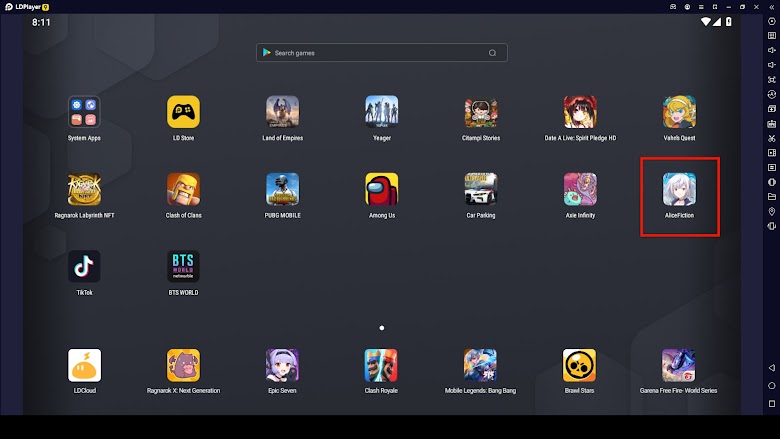The width and height of the screenshot is (780, 439).
Task: Open the title bar hamburger menu
Action: pyautogui.click(x=701, y=7)
